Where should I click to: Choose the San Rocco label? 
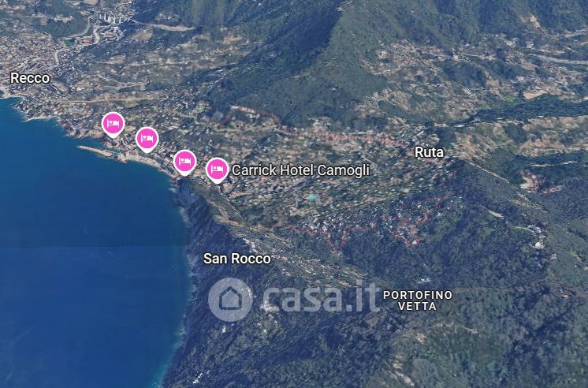click(x=237, y=258)
